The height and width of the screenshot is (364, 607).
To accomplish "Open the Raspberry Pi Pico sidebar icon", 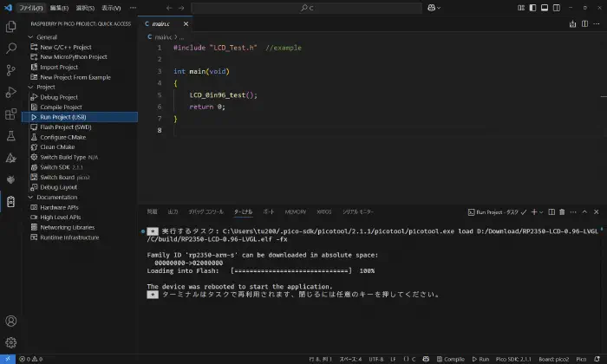I will coord(11,202).
